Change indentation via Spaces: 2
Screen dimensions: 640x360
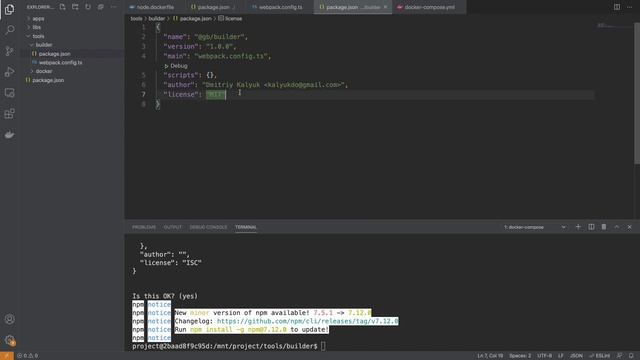pos(520,356)
